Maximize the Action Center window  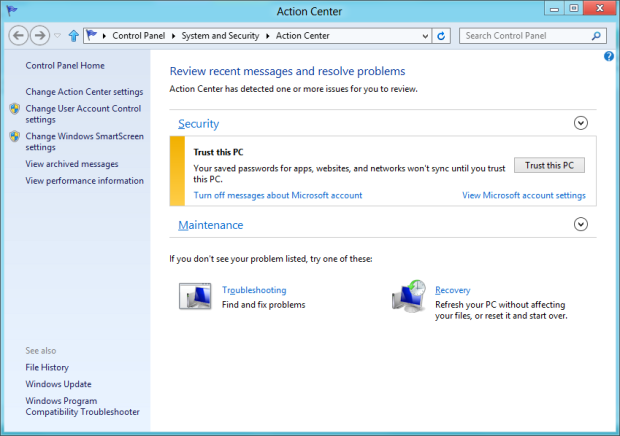coord(574,8)
